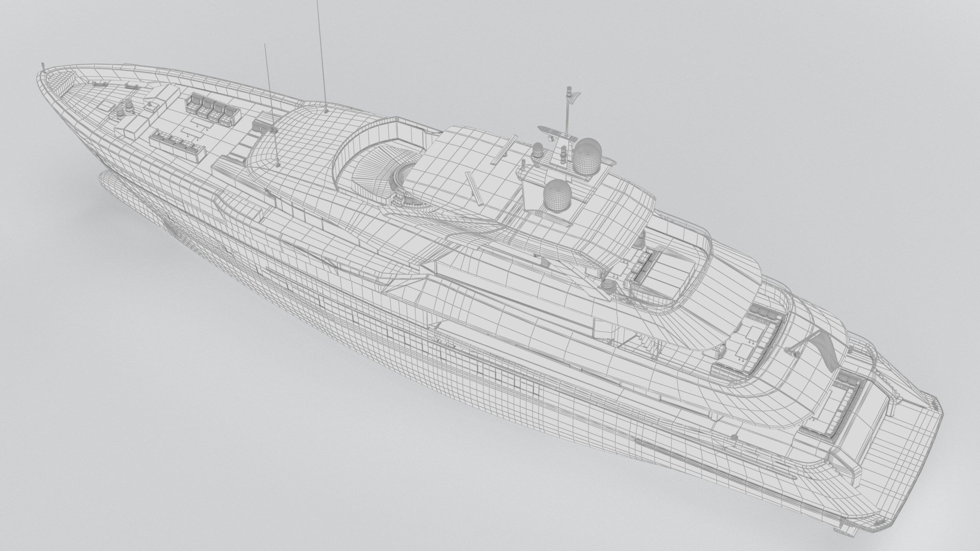Select the upper radar dome on the yacht
This screenshot has height=551, width=980.
click(586, 156)
